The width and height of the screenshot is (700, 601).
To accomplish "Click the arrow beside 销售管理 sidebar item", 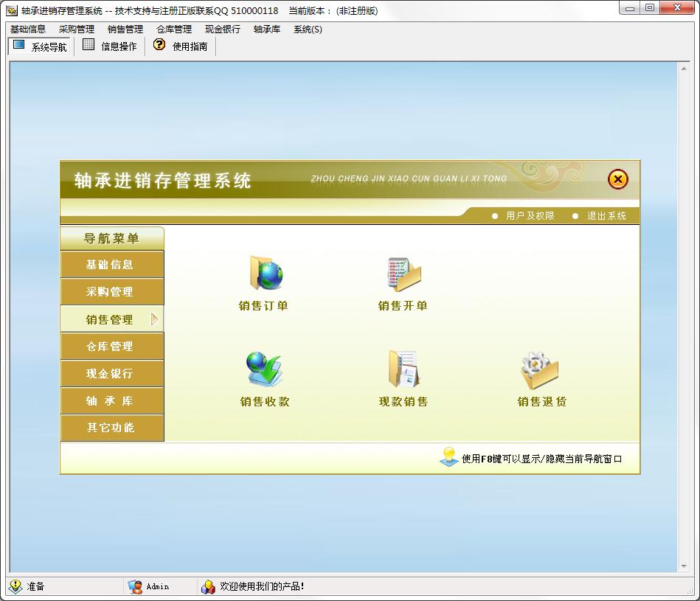I will pyautogui.click(x=154, y=319).
